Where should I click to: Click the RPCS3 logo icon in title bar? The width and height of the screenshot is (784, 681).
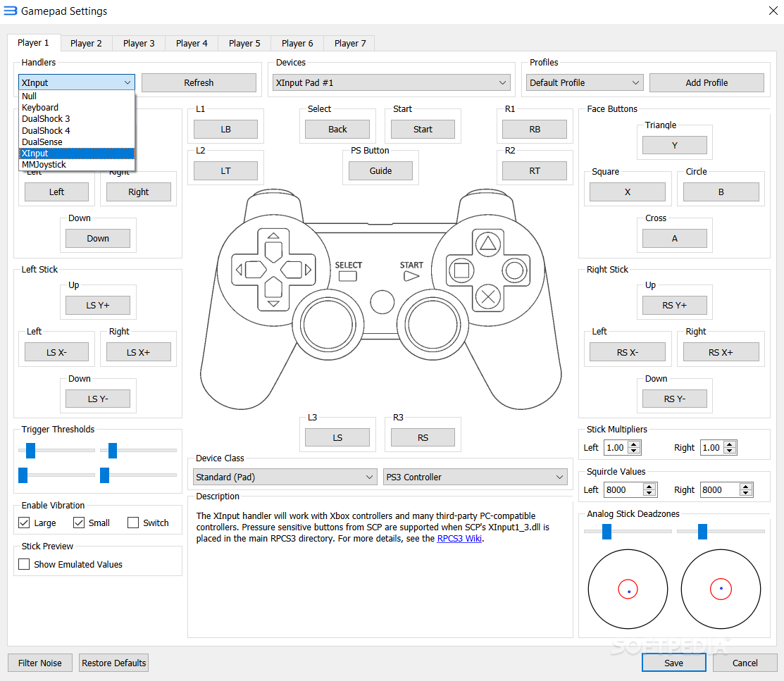(10, 11)
